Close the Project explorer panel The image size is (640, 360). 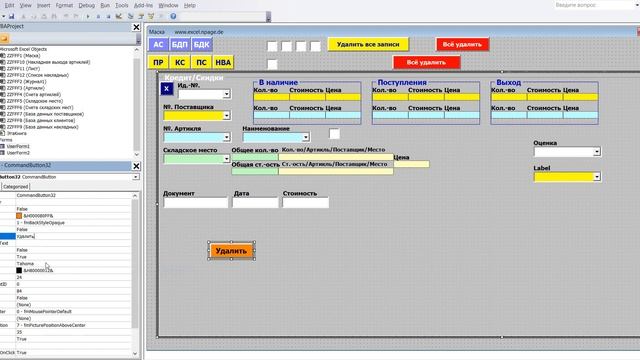tap(136, 27)
